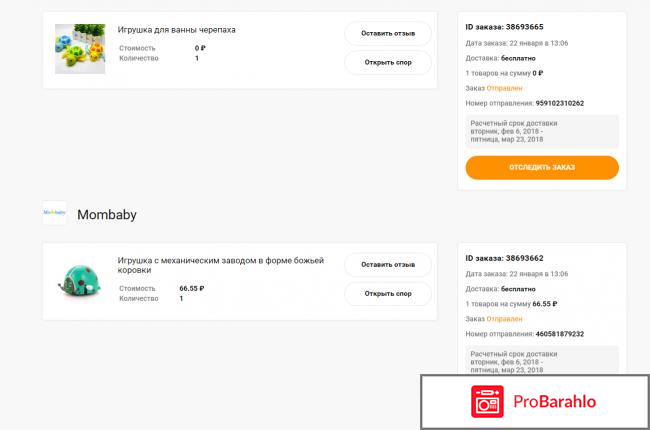The image size is (650, 430).
Task: Click the Mombaby store logo icon
Action: (54, 213)
